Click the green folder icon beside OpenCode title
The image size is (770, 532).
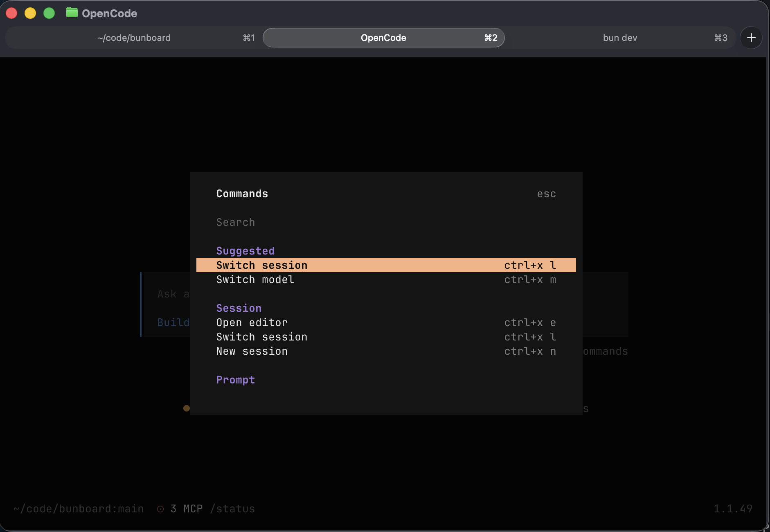coord(72,13)
